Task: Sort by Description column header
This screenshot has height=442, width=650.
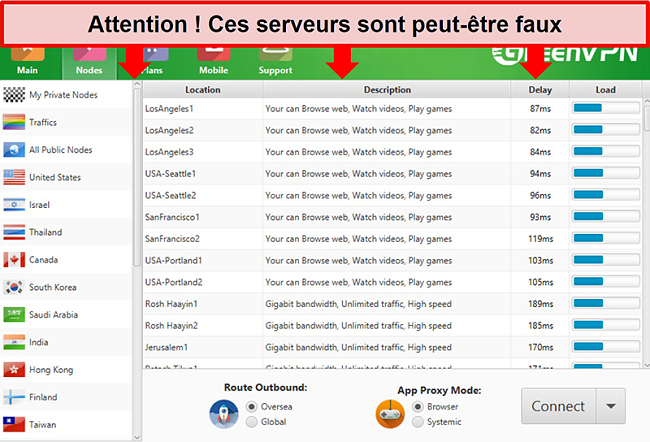Action: (x=387, y=90)
